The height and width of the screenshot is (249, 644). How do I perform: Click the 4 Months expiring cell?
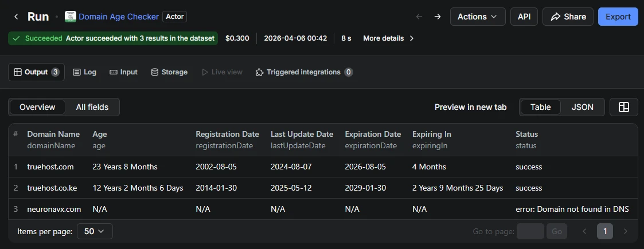coord(429,167)
